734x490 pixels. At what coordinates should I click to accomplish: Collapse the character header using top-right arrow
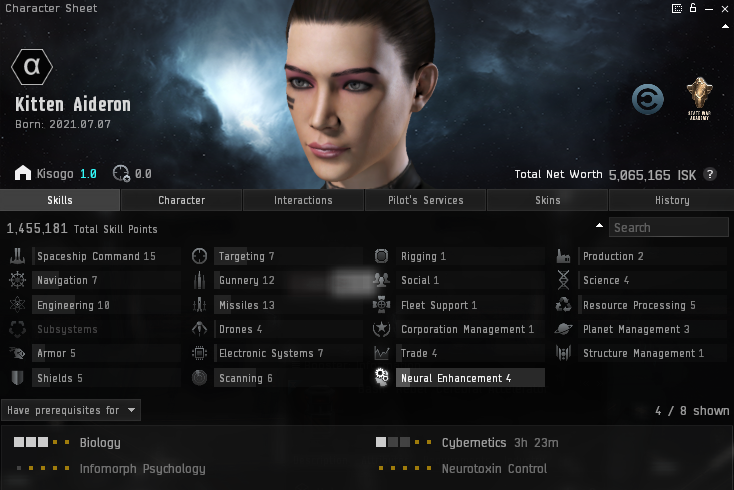[x=725, y=27]
